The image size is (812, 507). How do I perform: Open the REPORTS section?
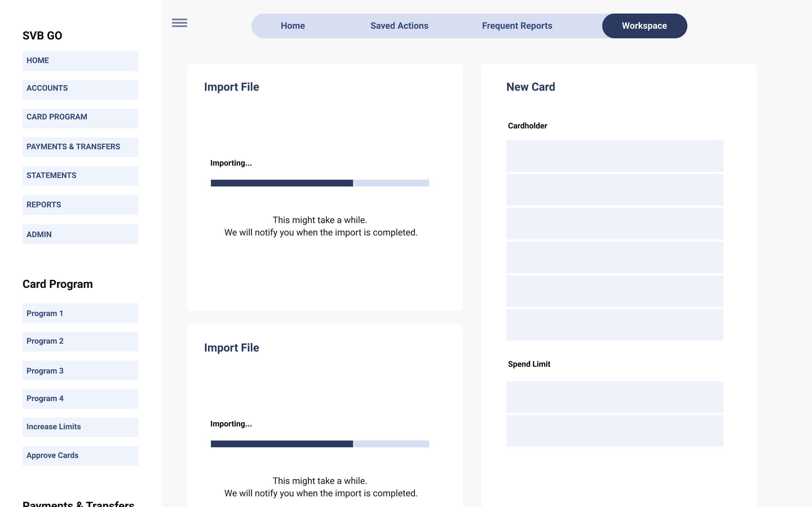click(x=80, y=204)
